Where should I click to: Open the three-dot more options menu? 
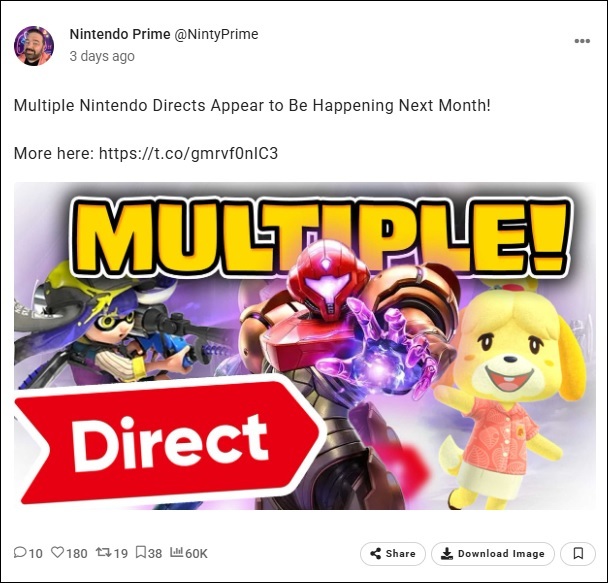click(582, 41)
